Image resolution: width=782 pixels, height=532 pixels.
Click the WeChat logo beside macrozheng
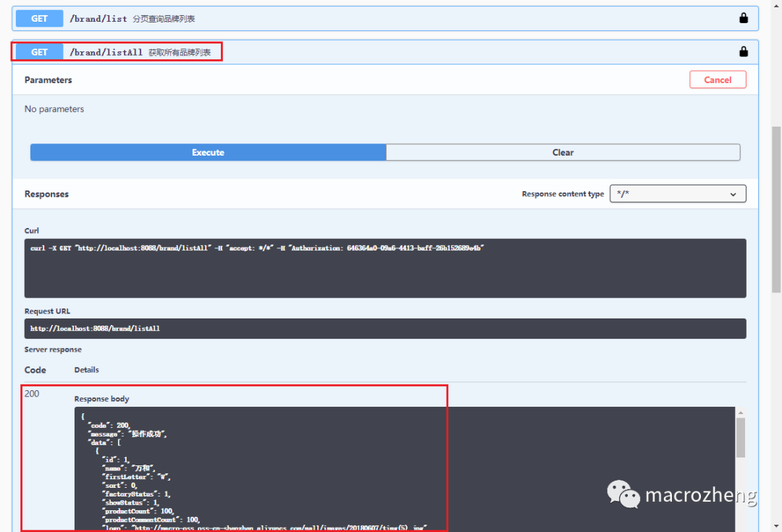click(623, 494)
